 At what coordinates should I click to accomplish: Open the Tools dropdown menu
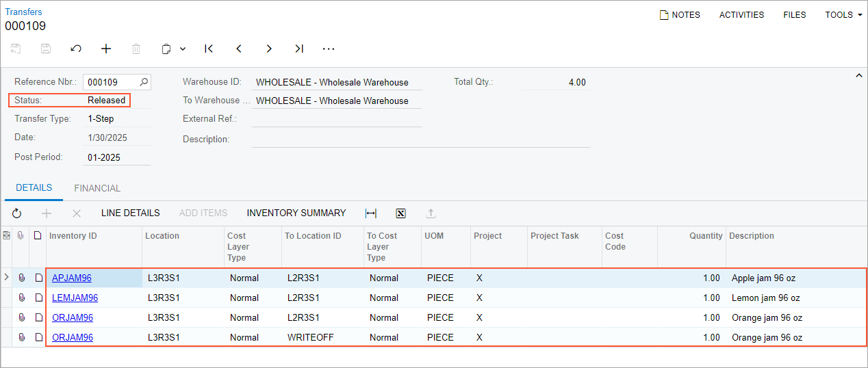[843, 15]
